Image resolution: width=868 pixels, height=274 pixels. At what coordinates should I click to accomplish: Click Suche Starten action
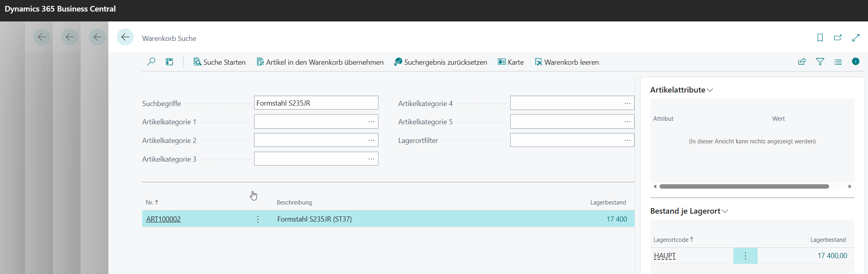coord(220,62)
